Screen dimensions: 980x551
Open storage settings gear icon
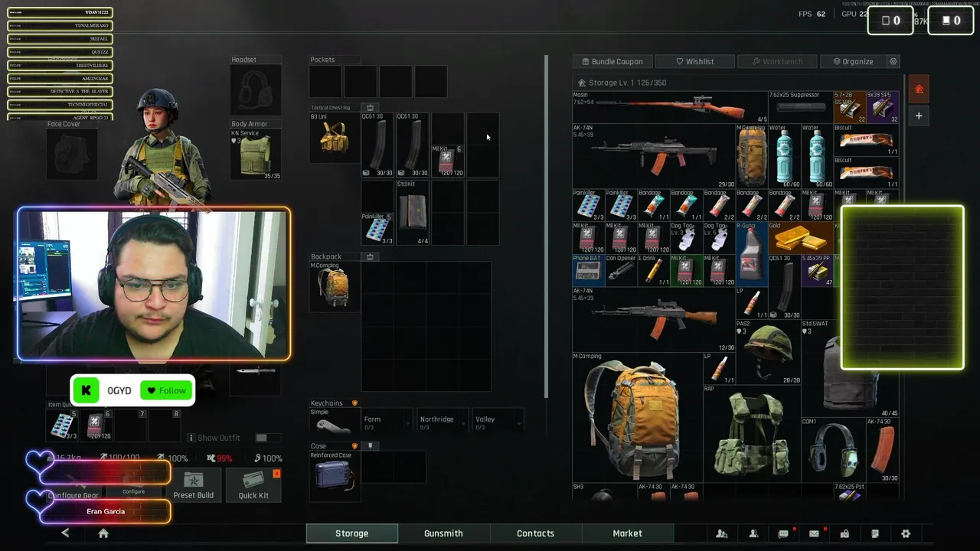(x=893, y=61)
